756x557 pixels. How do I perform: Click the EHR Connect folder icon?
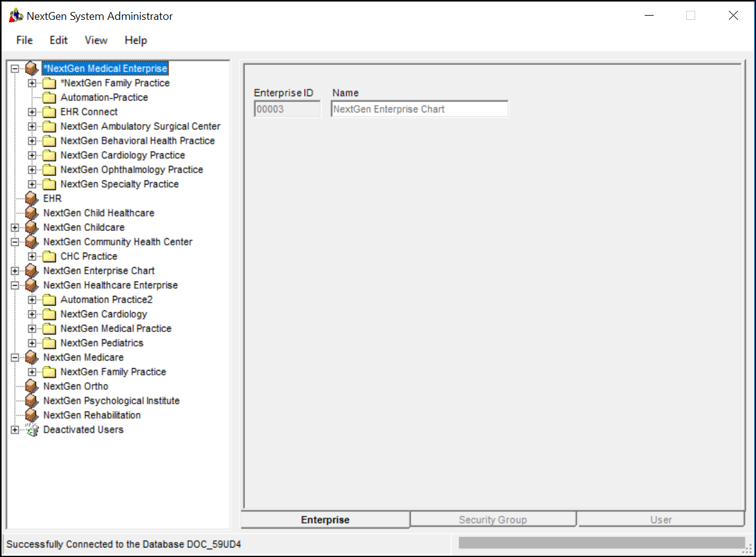49,112
